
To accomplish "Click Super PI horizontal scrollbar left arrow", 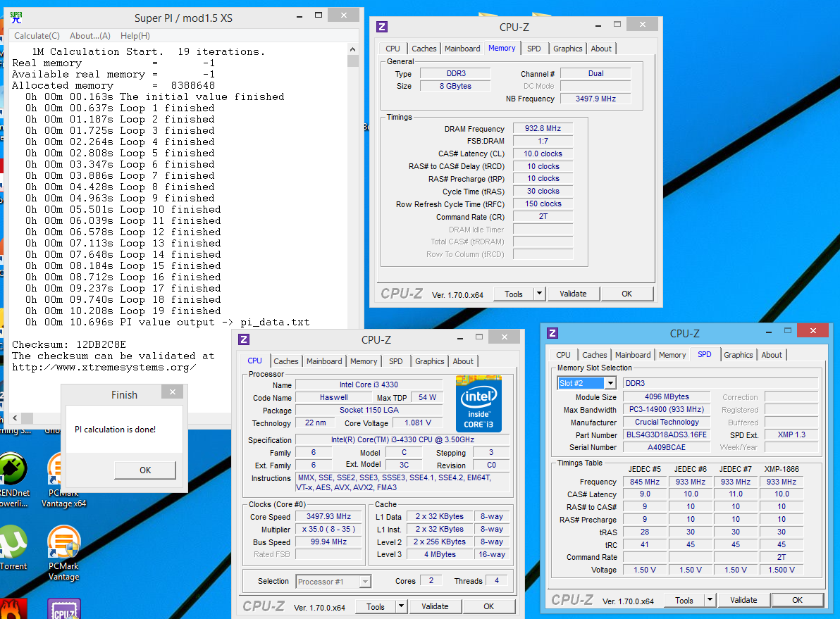I will click(15, 418).
